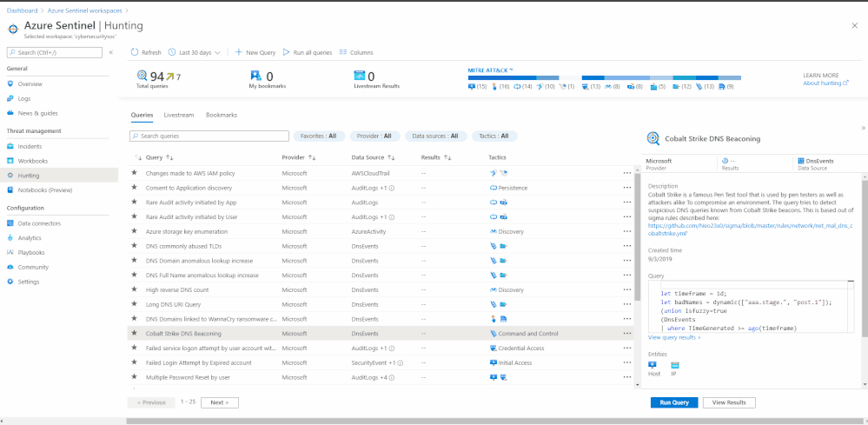Open the About hunting link
This screenshot has width=868, height=425.
coord(825,83)
